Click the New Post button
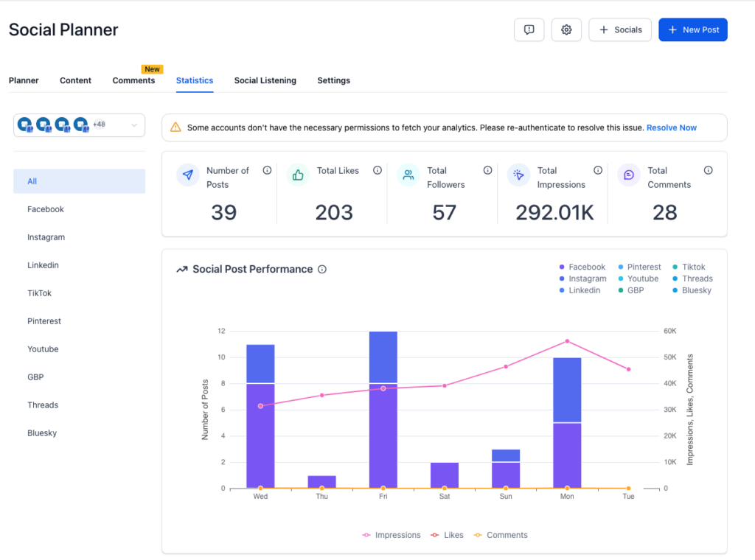The height and width of the screenshot is (560, 755). (x=692, y=29)
